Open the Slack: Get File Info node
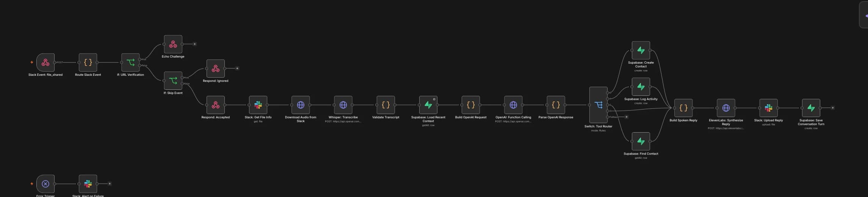Image resolution: width=868 pixels, height=197 pixels. coord(258,105)
